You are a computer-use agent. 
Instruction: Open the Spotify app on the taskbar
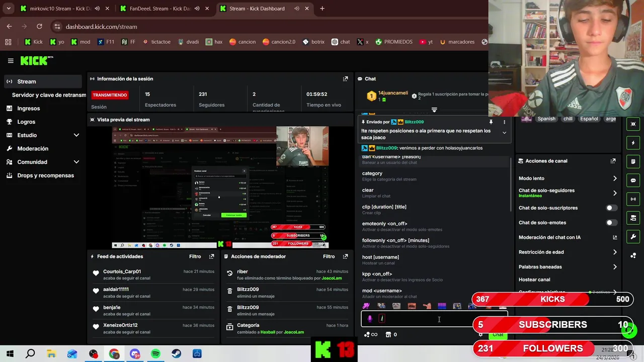click(x=155, y=354)
